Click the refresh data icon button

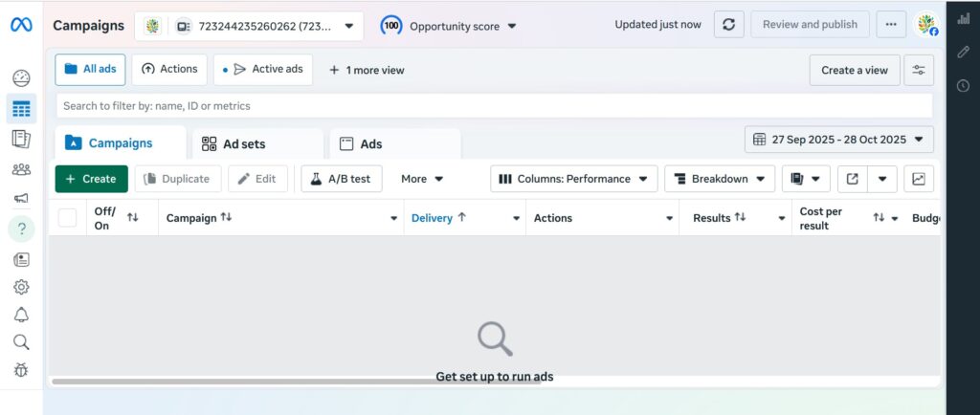(728, 25)
